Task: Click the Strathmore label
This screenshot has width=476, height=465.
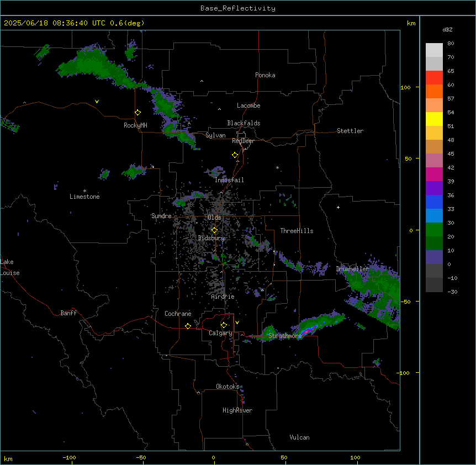Action: [x=285, y=336]
